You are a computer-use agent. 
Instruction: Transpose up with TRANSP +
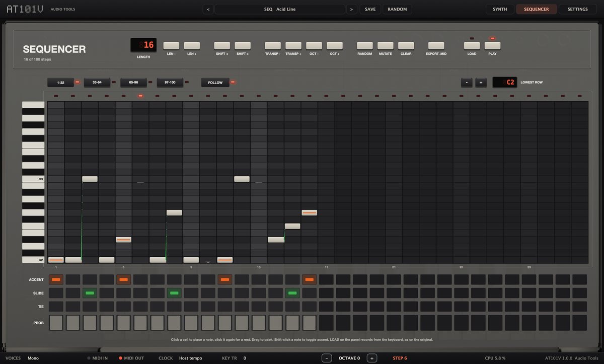293,46
